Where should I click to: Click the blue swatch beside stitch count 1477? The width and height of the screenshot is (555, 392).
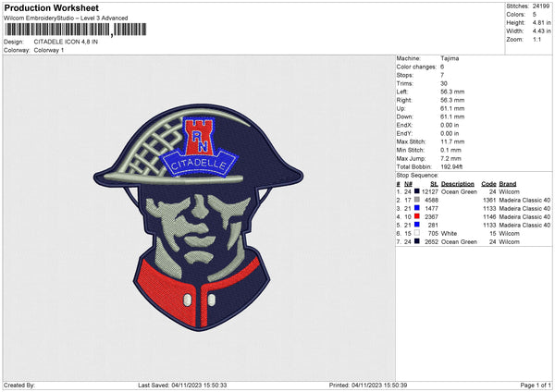pos(417,208)
